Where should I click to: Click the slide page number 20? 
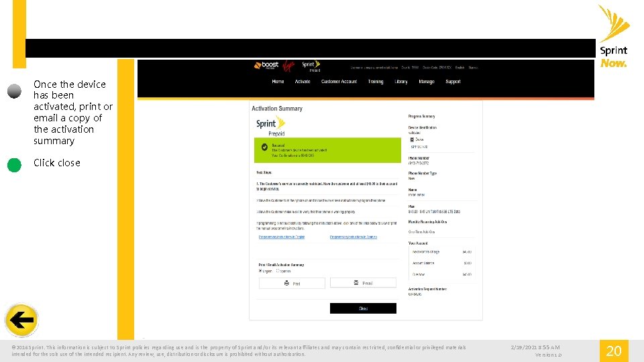click(x=614, y=351)
